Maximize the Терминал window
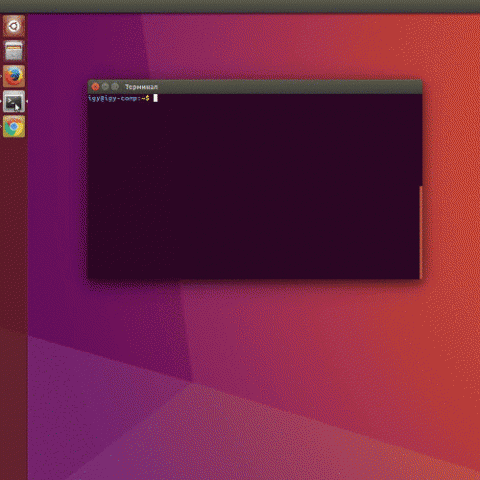This screenshot has height=480, width=480. pyautogui.click(x=115, y=87)
